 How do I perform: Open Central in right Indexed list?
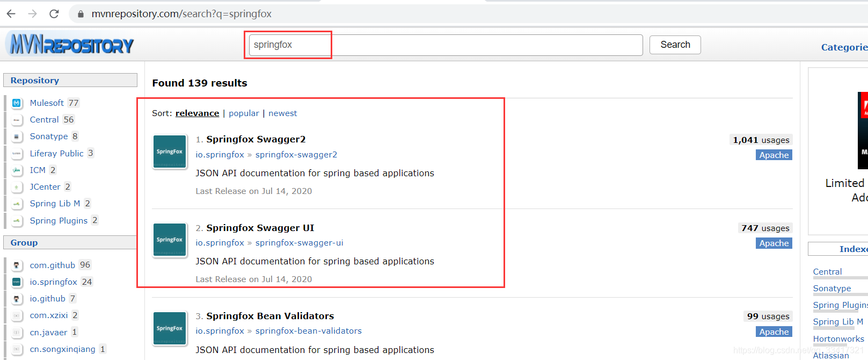pos(827,272)
